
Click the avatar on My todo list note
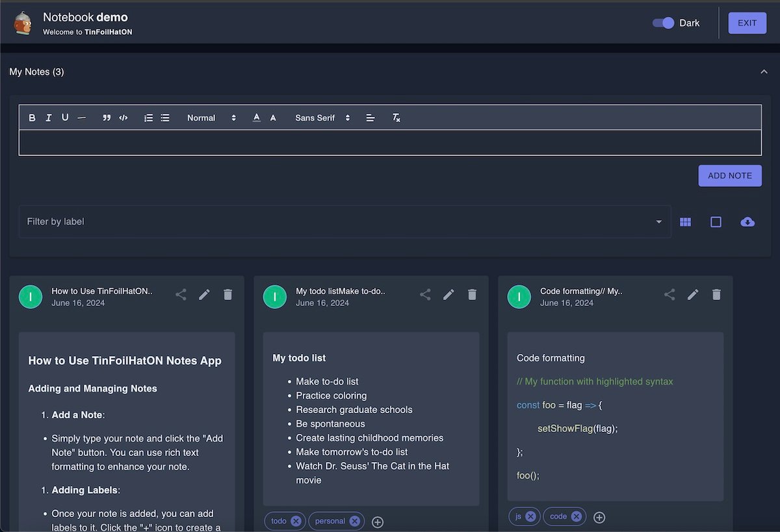(275, 297)
